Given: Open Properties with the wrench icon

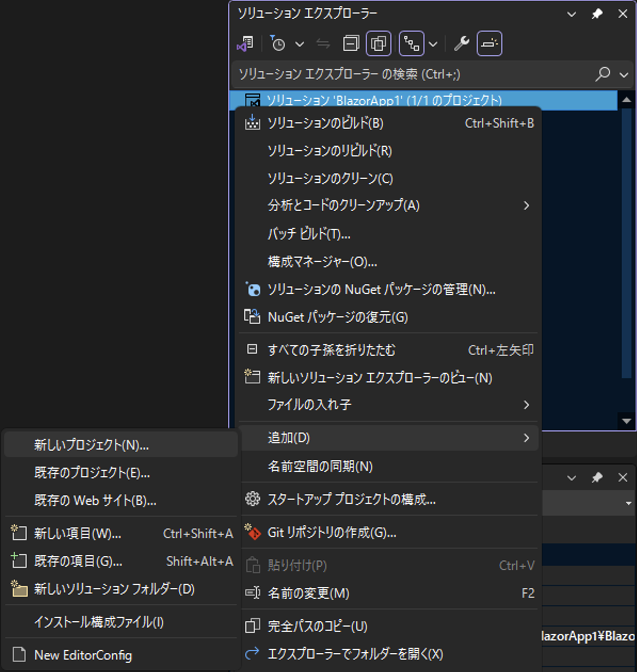Looking at the screenshot, I should click(x=461, y=44).
